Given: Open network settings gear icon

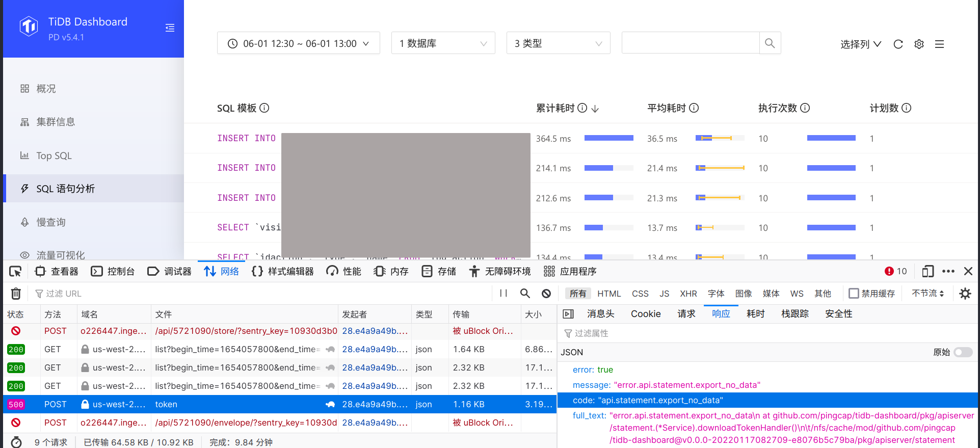Looking at the screenshot, I should pos(965,294).
